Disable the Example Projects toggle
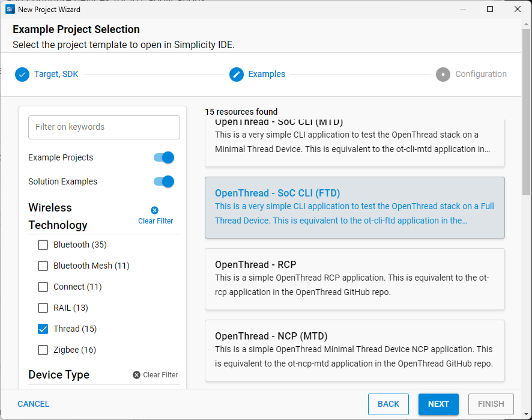 (x=163, y=157)
